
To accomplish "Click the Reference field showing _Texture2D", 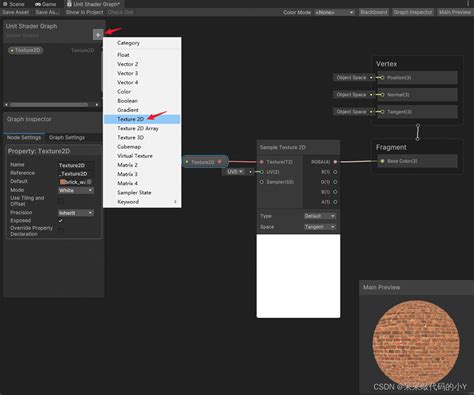I will (x=76, y=174).
